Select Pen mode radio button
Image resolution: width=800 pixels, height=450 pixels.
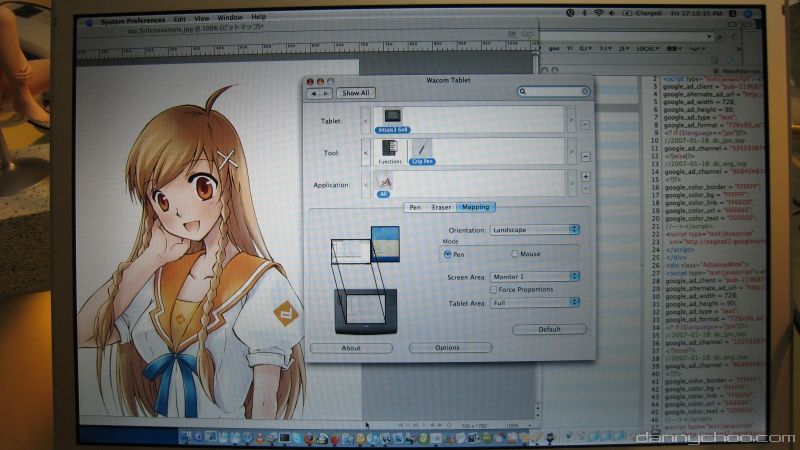coord(447,255)
